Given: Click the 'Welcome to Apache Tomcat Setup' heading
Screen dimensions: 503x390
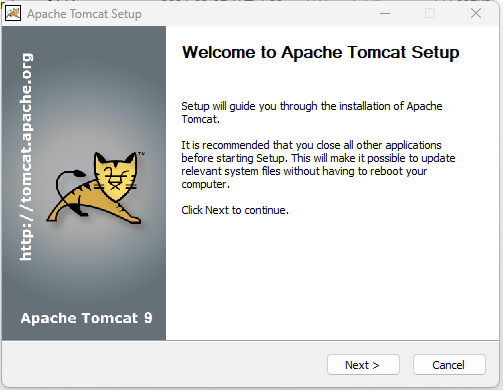Looking at the screenshot, I should (320, 52).
